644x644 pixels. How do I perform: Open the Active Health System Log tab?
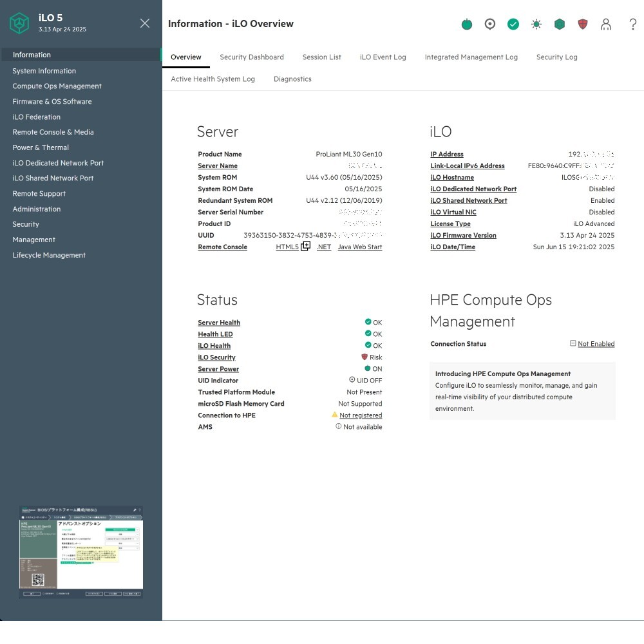pos(213,79)
